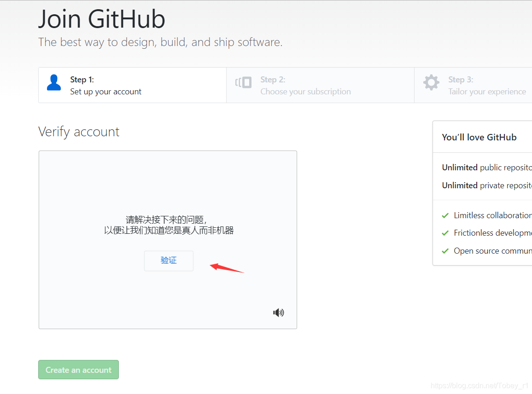Switch to the audio challenge speaker icon
The height and width of the screenshot is (394, 532).
279,312
